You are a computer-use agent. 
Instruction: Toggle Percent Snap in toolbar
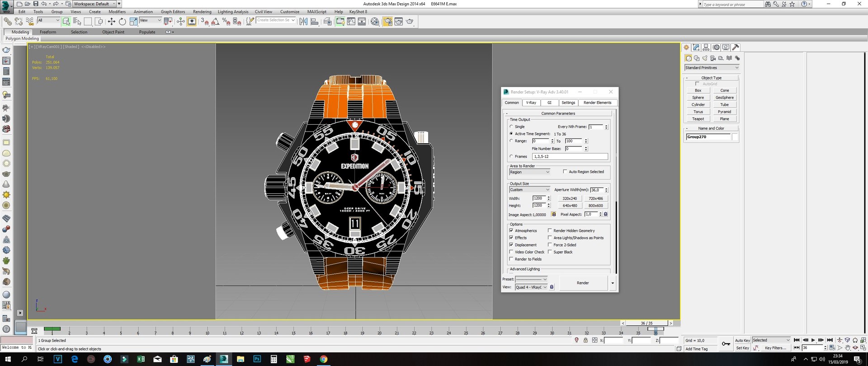pos(226,21)
